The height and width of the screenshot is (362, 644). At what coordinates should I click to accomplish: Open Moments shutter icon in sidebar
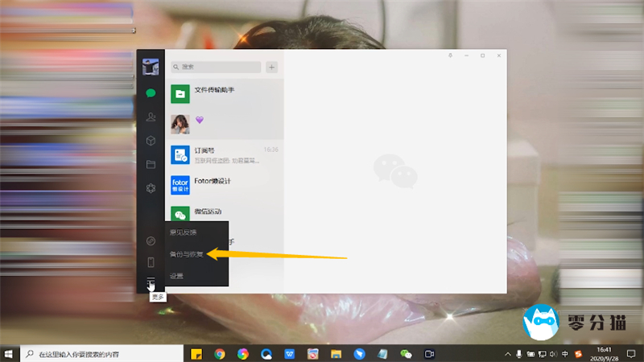(151, 188)
